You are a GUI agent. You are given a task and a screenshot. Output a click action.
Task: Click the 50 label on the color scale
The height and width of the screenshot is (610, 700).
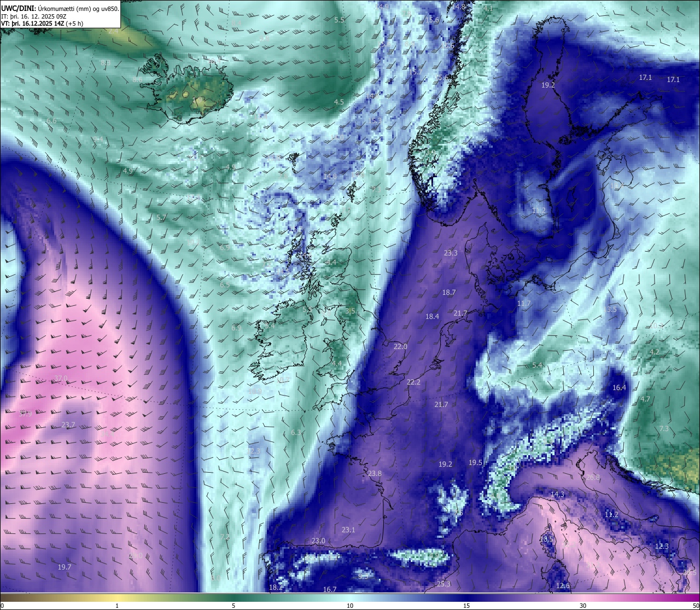(696, 606)
